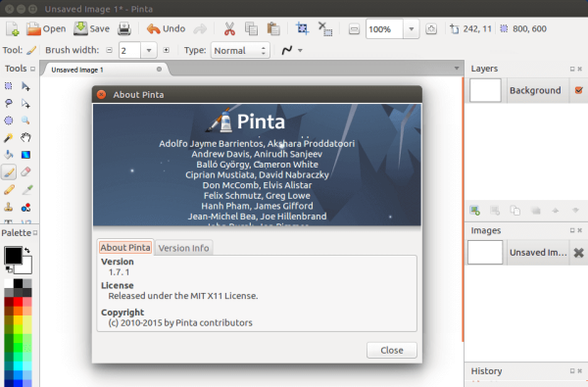The width and height of the screenshot is (588, 387).
Task: Click the Cut scissors icon
Action: point(229,28)
